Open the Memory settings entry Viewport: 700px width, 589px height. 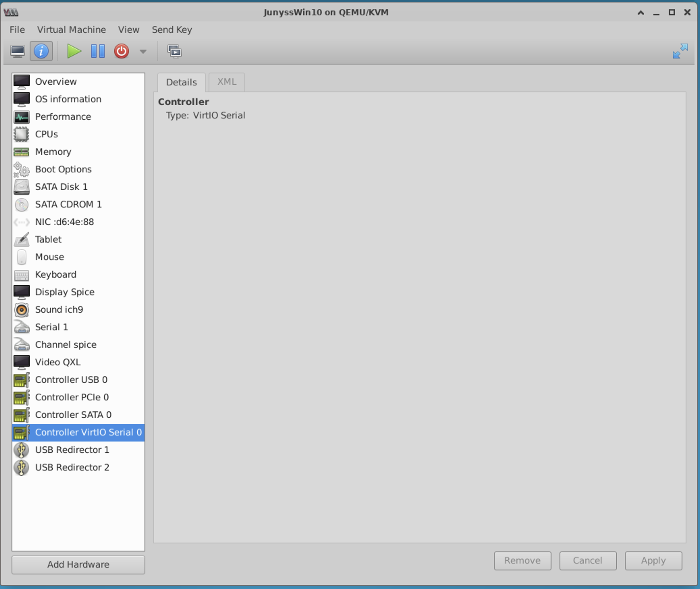(x=53, y=151)
